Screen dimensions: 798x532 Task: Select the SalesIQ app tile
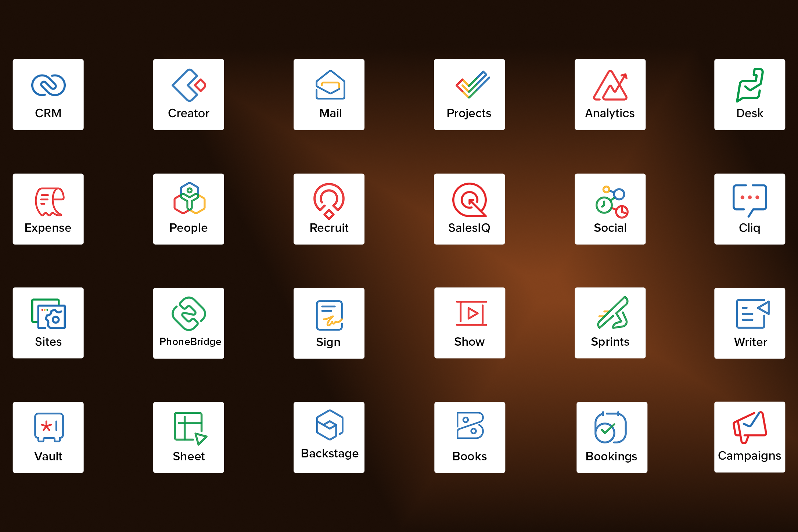click(x=469, y=209)
